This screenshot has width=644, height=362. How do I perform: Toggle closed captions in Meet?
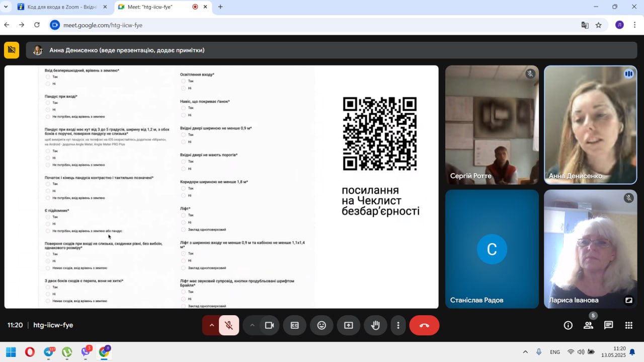295,325
